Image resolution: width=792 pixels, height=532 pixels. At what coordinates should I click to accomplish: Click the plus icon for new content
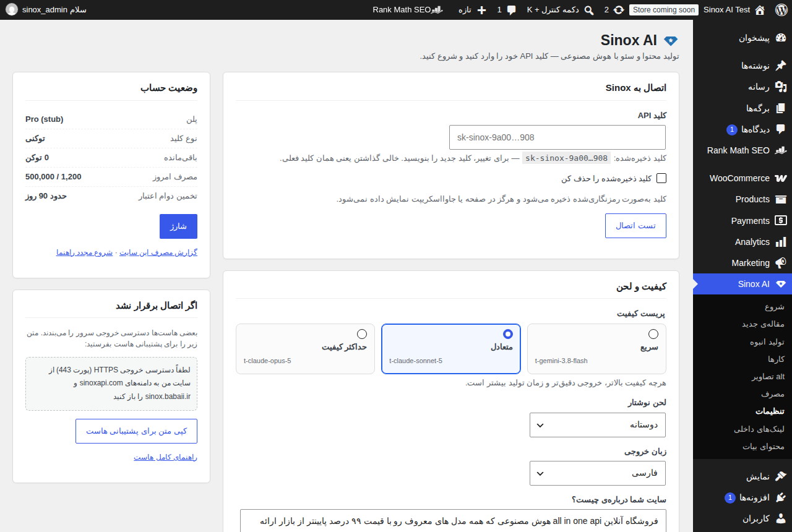tap(481, 10)
